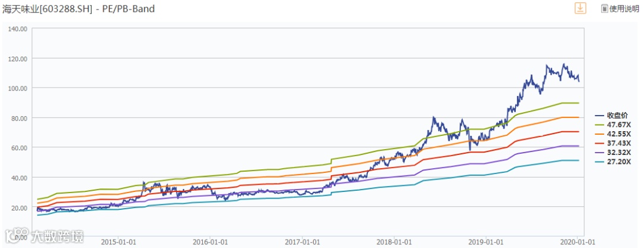Toggle the 37.43X legend series
This screenshot has height=248, width=644.
[612, 143]
